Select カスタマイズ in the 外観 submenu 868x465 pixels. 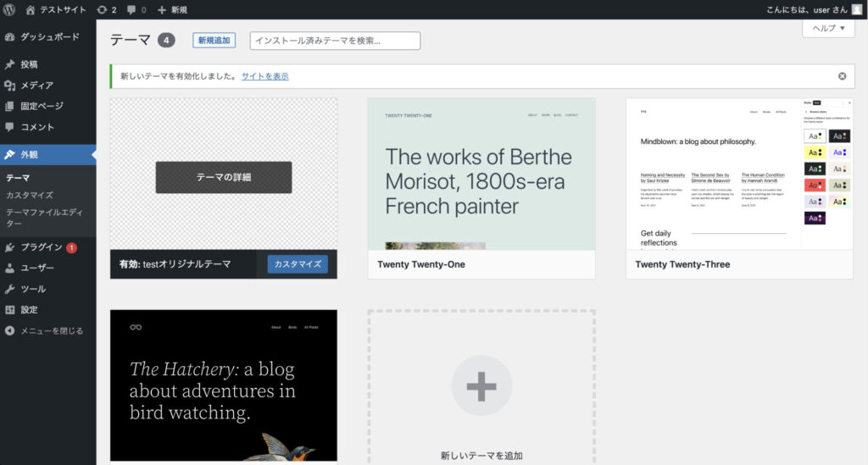(30, 195)
